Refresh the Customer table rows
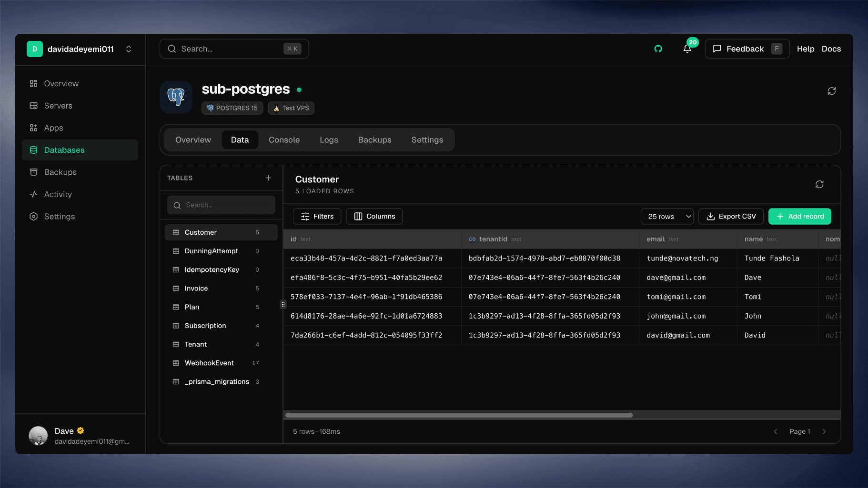868x488 pixels. [x=819, y=184]
